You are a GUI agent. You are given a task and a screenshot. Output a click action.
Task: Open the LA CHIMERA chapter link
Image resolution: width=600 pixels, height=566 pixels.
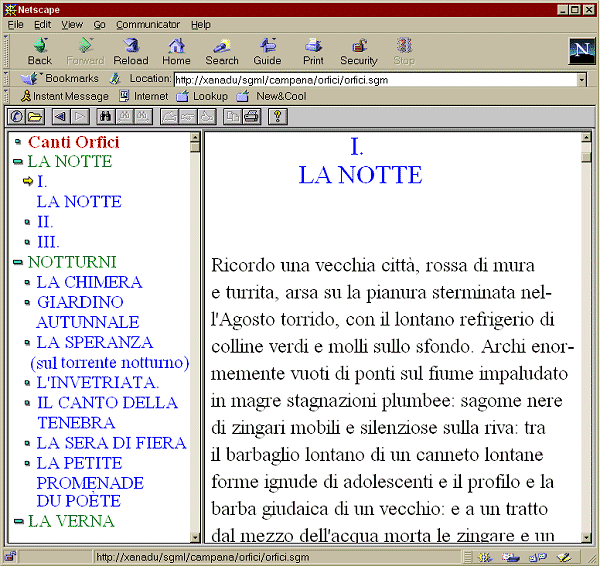click(89, 282)
